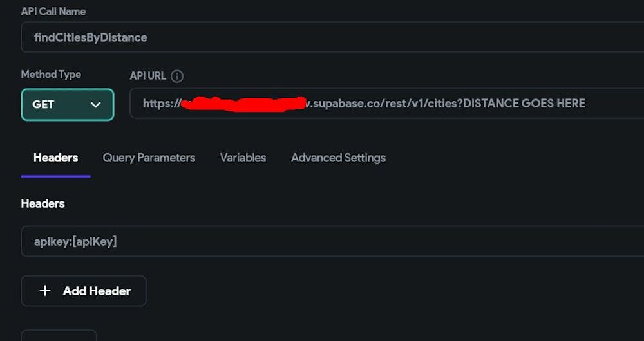Click the Method Type label
The height and width of the screenshot is (341, 644).
click(x=51, y=75)
